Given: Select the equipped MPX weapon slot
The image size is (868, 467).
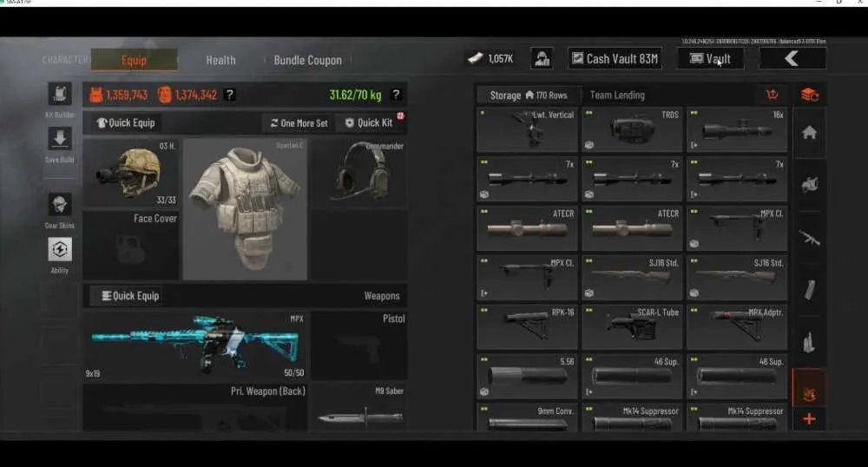Looking at the screenshot, I should coord(195,345).
